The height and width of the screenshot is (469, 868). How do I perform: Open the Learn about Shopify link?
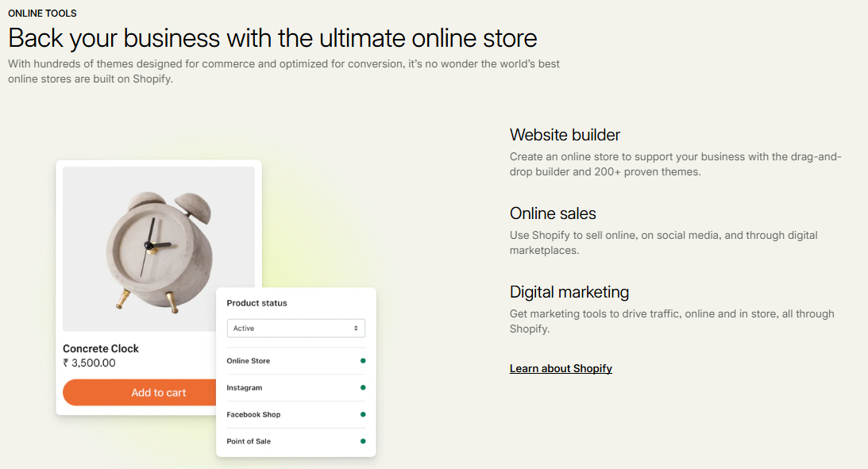(561, 368)
